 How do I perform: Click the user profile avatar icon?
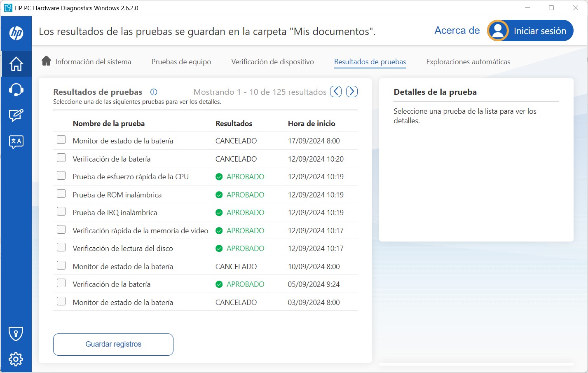coord(497,30)
